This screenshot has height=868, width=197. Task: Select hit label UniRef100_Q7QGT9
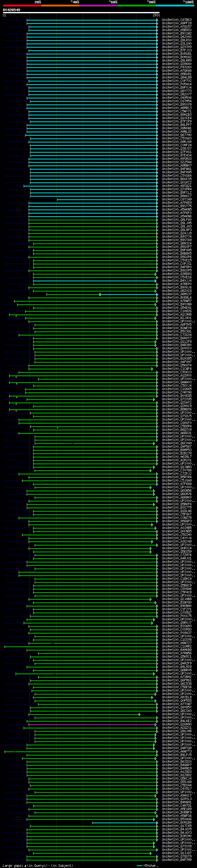coord(176,857)
